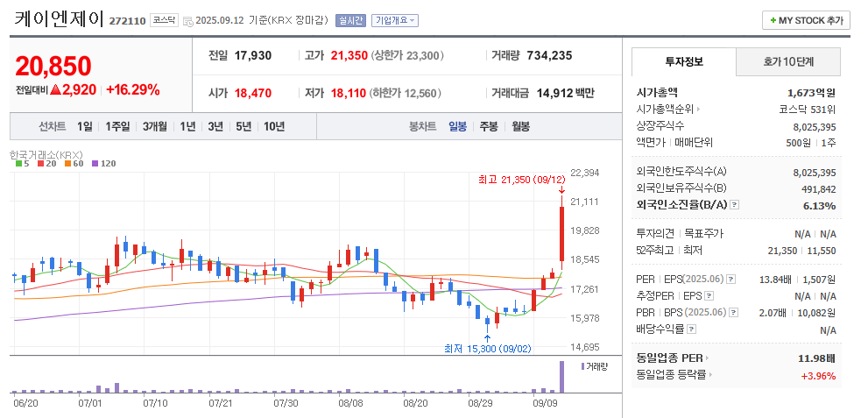The image size is (868, 418).
Task: Click the help icon next to 외국인소진율(B/A)
Action: click(x=734, y=205)
